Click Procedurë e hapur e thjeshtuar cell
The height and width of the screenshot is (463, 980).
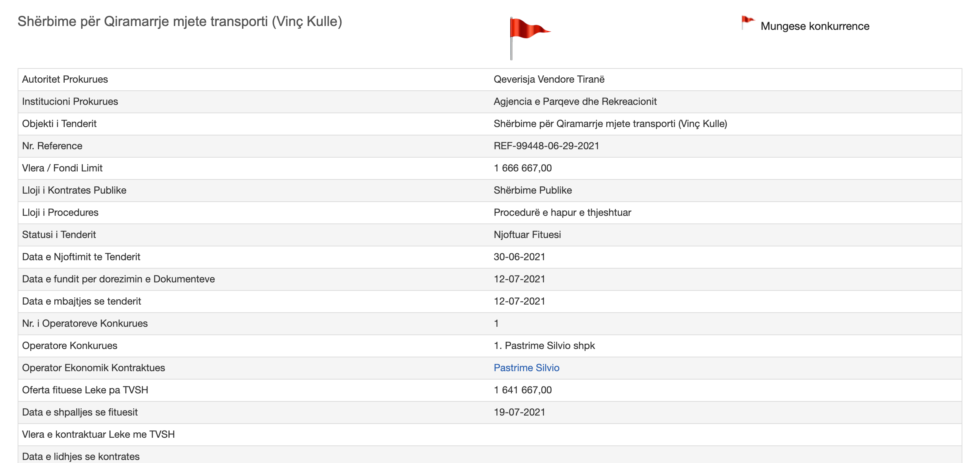pos(562,212)
